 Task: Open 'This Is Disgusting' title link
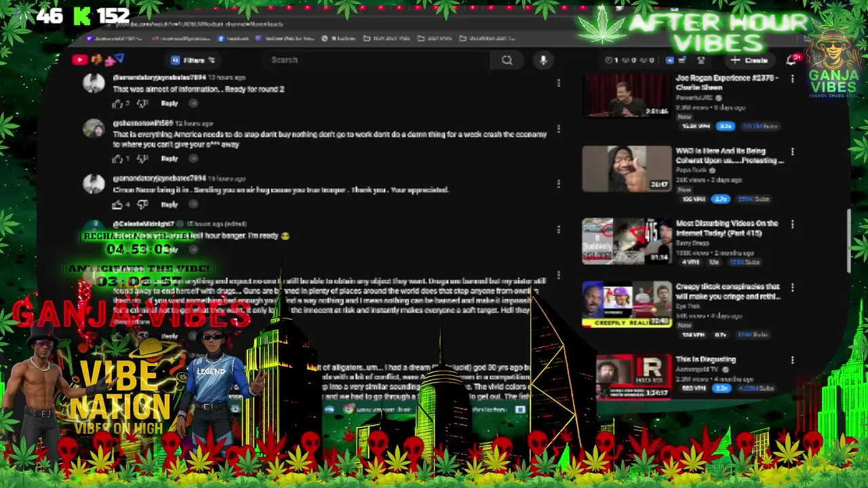tap(705, 359)
